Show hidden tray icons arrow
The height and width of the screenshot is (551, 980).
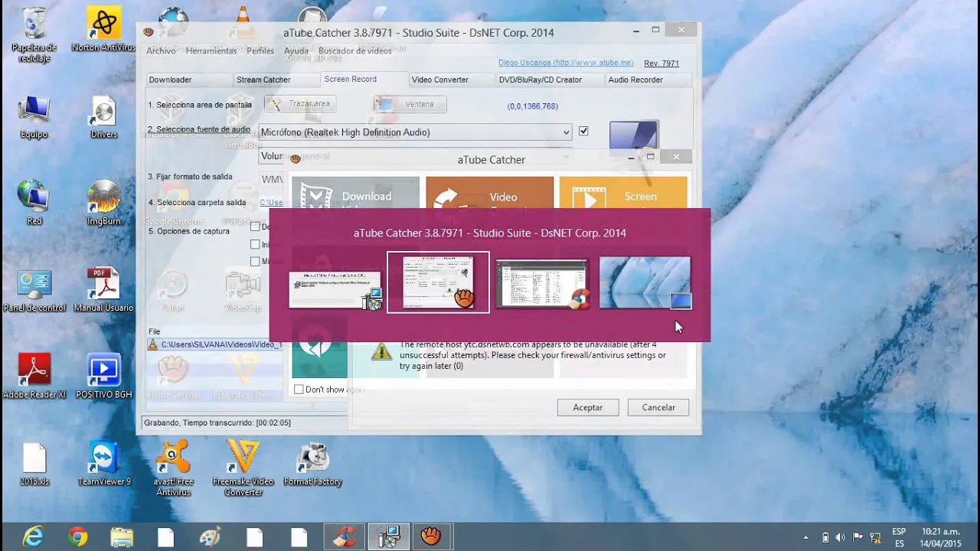(805, 537)
